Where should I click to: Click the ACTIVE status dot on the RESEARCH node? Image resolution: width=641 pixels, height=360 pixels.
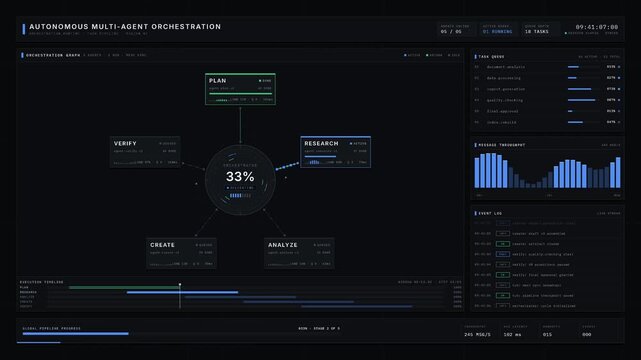351,143
